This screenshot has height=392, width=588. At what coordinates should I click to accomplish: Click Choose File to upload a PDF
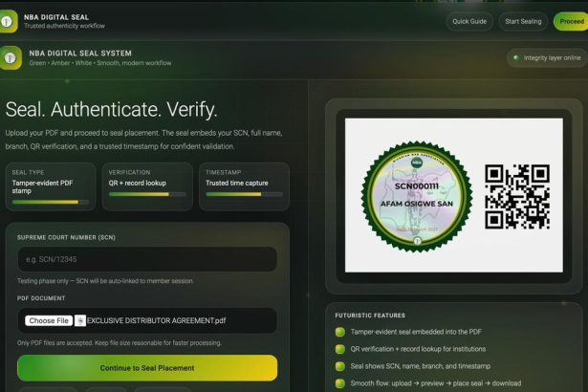click(x=48, y=320)
